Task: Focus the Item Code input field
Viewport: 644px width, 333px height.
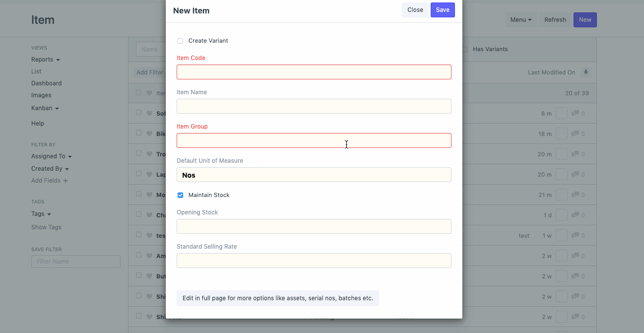Action: click(314, 72)
